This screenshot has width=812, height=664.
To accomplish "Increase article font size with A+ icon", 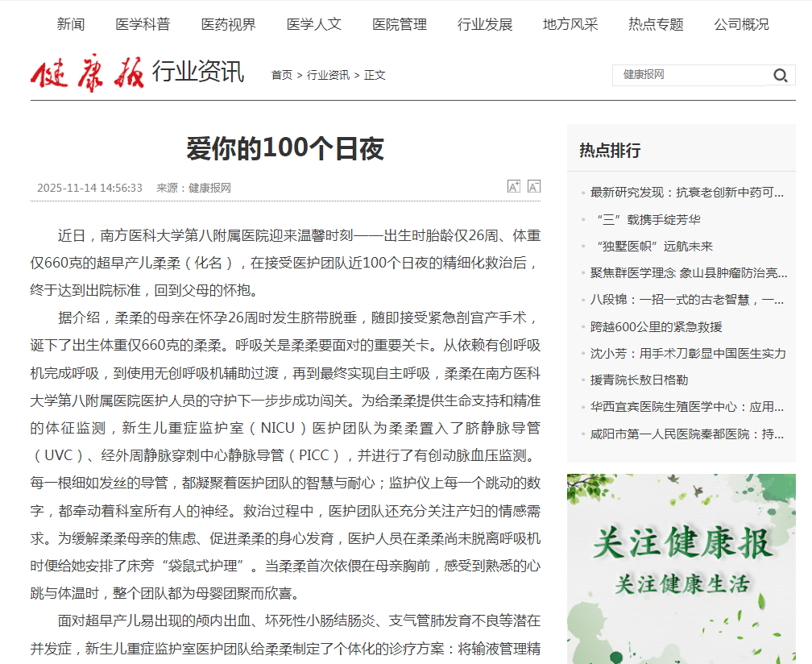I will coord(514,186).
